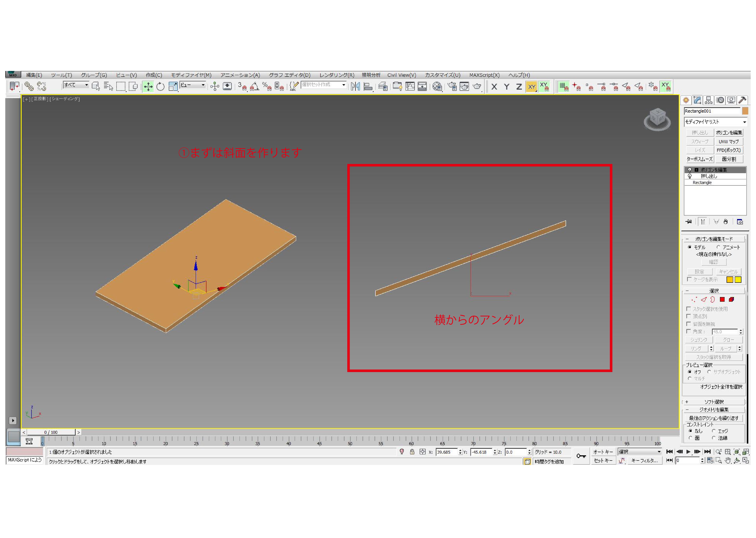This screenshot has height=538, width=756.
Task: Enable the 背面を無視 checkbox
Action: (689, 324)
